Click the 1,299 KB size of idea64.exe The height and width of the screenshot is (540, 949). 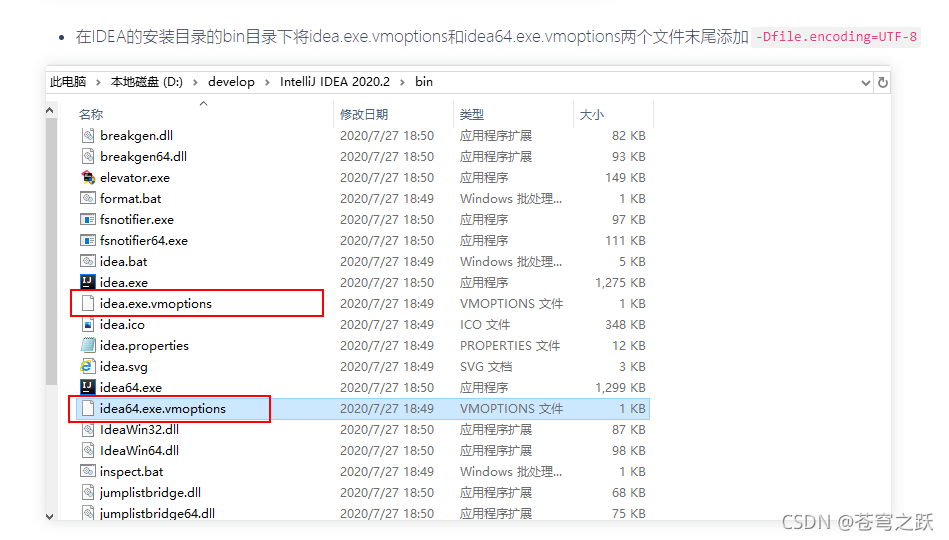[x=620, y=387]
